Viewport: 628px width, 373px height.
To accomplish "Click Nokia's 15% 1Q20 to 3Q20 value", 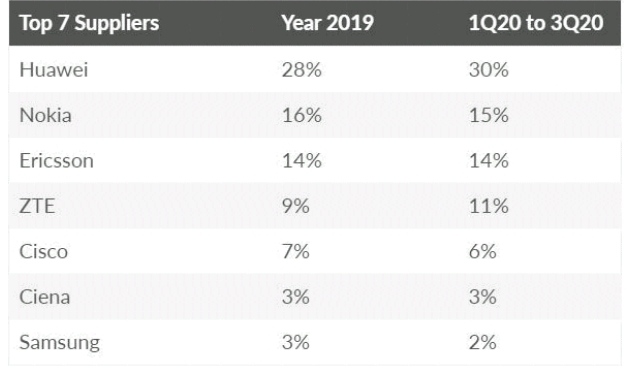I will (489, 115).
